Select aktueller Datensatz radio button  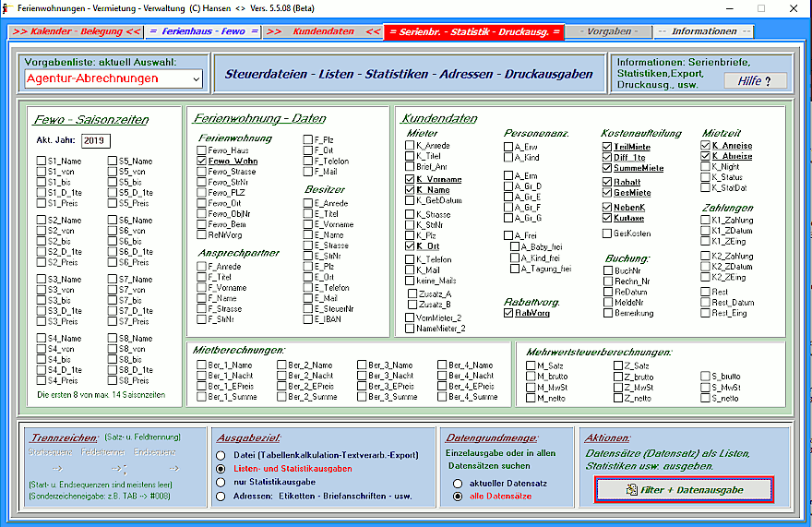tap(458, 483)
